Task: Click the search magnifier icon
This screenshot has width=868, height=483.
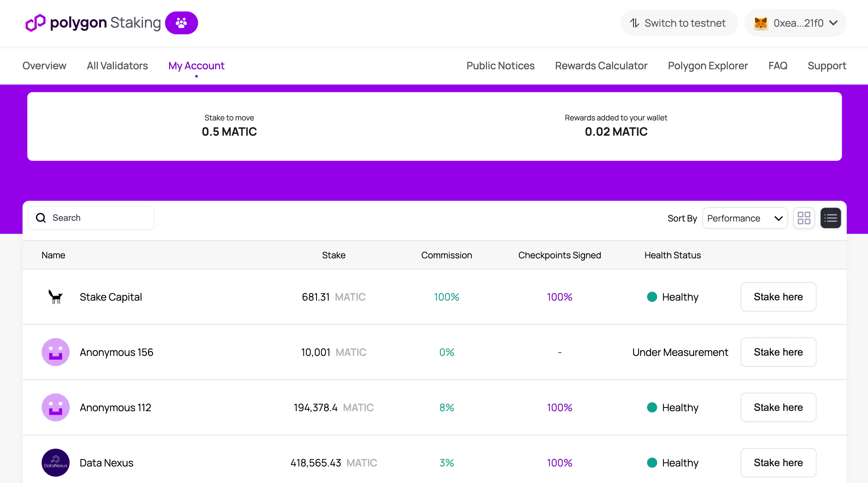Action: 41,218
